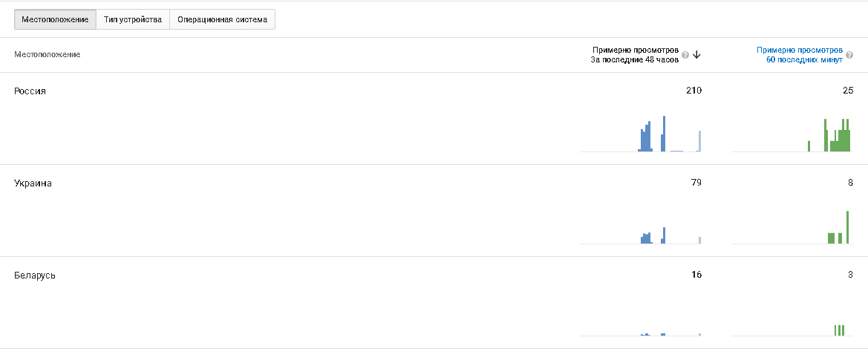Click Украина 60-minute view count 8
This screenshot has width=868, height=349.
coord(850,183)
